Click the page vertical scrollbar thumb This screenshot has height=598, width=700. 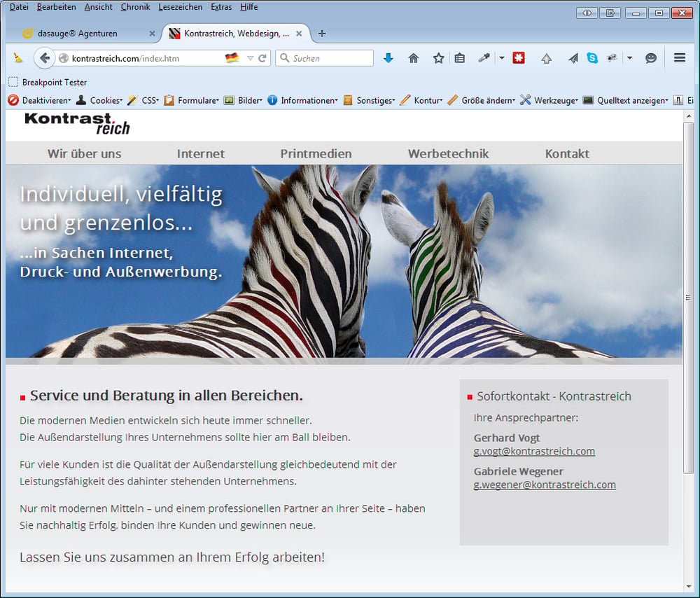click(688, 297)
